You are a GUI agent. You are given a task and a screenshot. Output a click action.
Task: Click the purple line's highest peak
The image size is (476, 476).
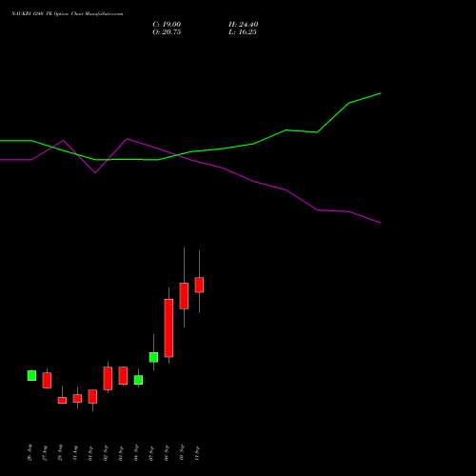click(x=127, y=139)
